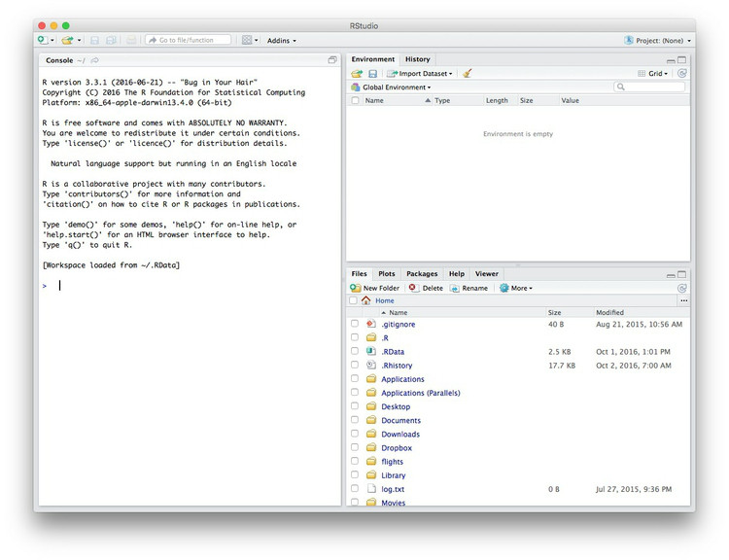
Task: Check the Desktop folder checkbox
Action: [x=355, y=405]
